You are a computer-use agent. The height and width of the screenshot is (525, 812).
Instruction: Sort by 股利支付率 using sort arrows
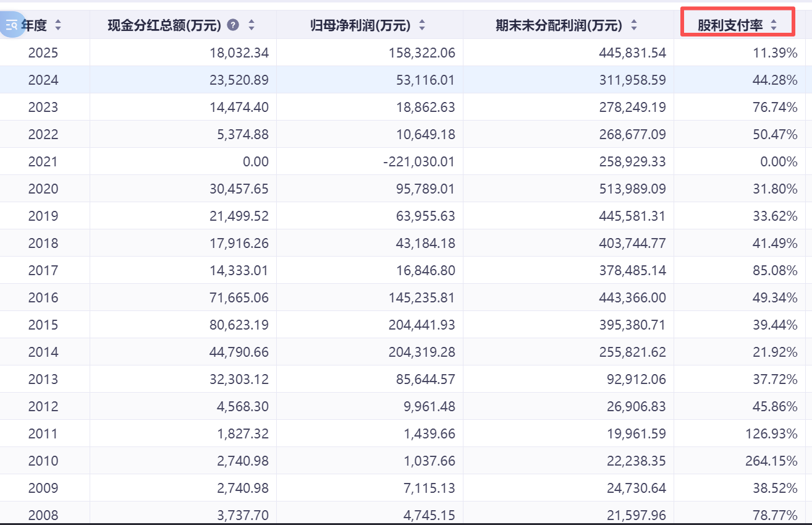[773, 25]
